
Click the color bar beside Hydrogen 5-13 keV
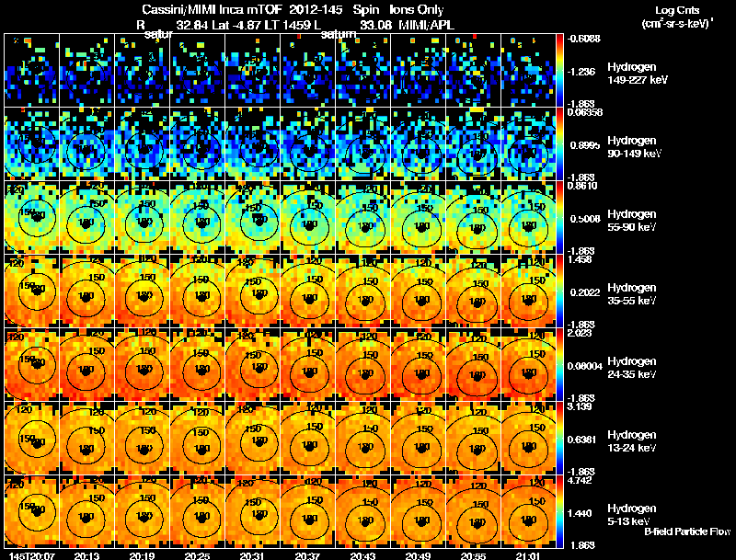pyautogui.click(x=559, y=512)
